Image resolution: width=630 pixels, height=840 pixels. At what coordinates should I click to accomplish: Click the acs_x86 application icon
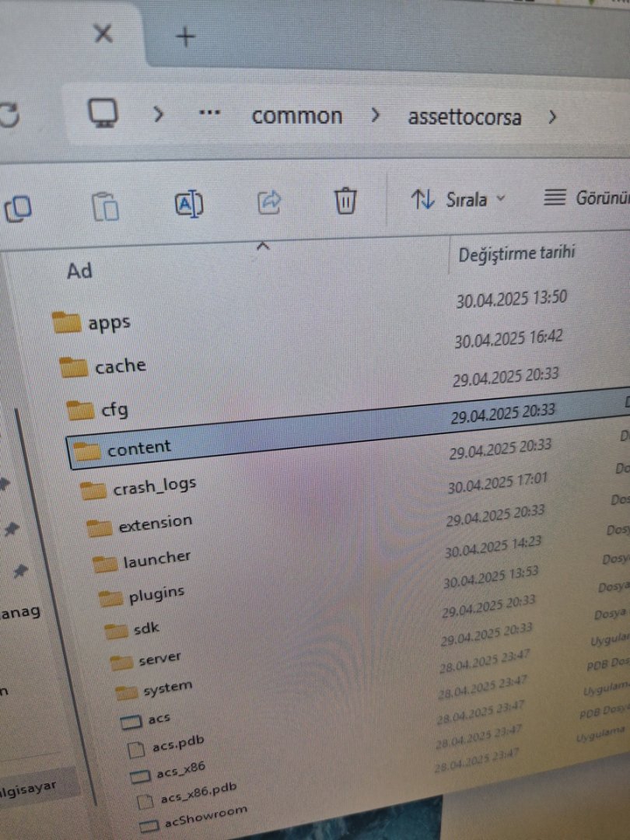[x=140, y=777]
